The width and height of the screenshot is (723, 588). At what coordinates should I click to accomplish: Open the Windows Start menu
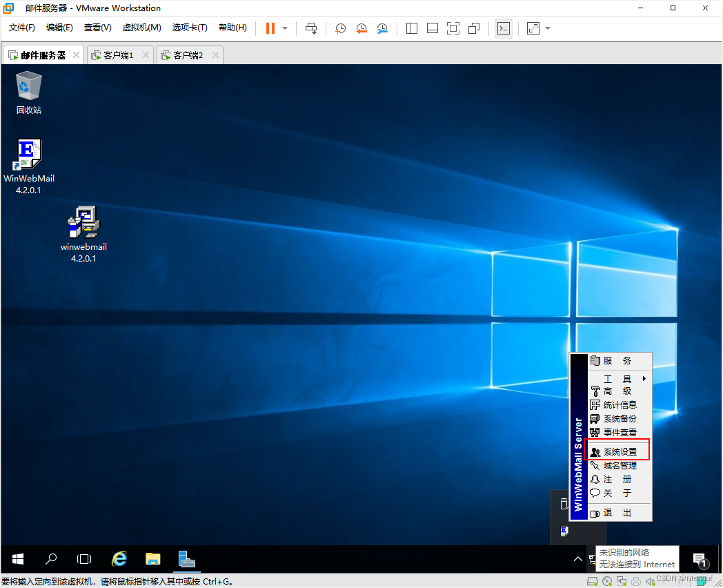point(17,560)
